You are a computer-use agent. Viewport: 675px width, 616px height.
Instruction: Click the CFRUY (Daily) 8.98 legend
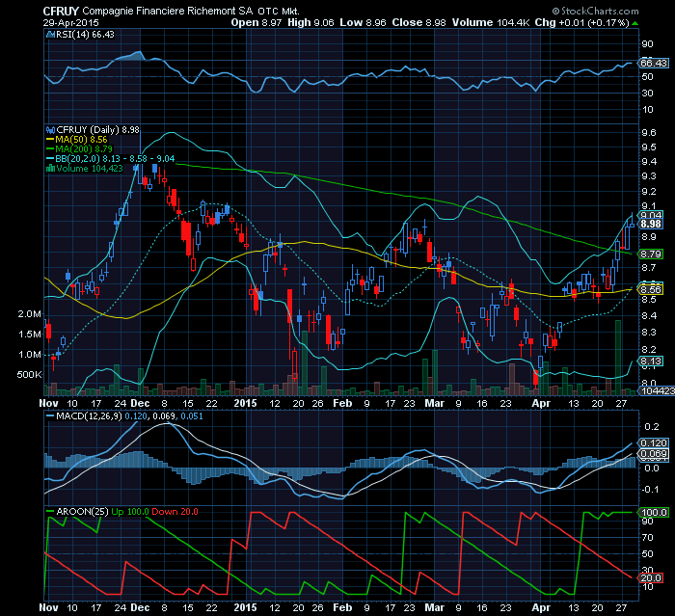coord(97,130)
